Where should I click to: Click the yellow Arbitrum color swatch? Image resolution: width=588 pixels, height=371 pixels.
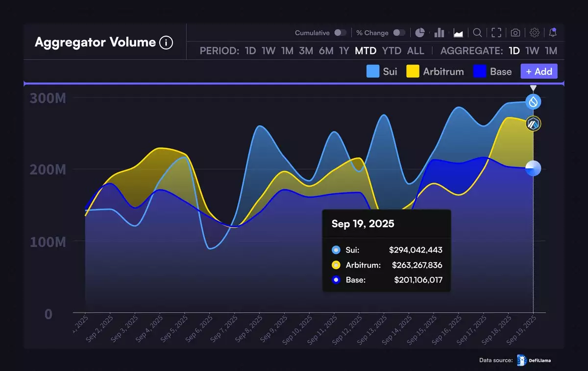click(413, 71)
